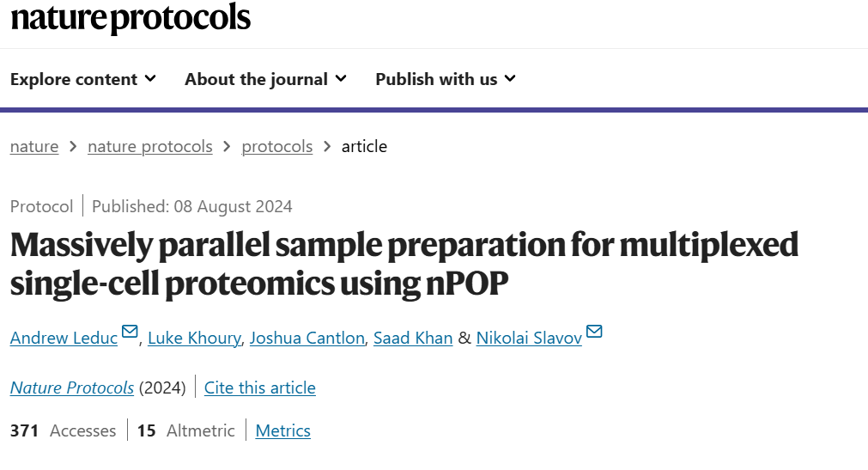Click author name Nikolai Slavov

coord(529,338)
